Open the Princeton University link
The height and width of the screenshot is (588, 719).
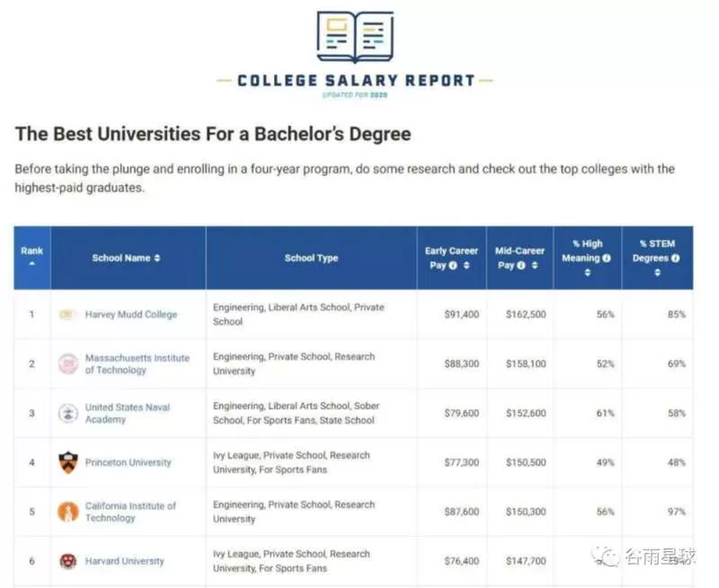pyautogui.click(x=128, y=462)
